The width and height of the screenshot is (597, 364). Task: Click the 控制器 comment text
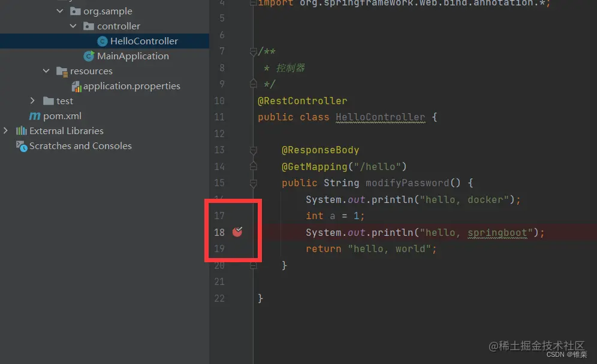coord(290,68)
